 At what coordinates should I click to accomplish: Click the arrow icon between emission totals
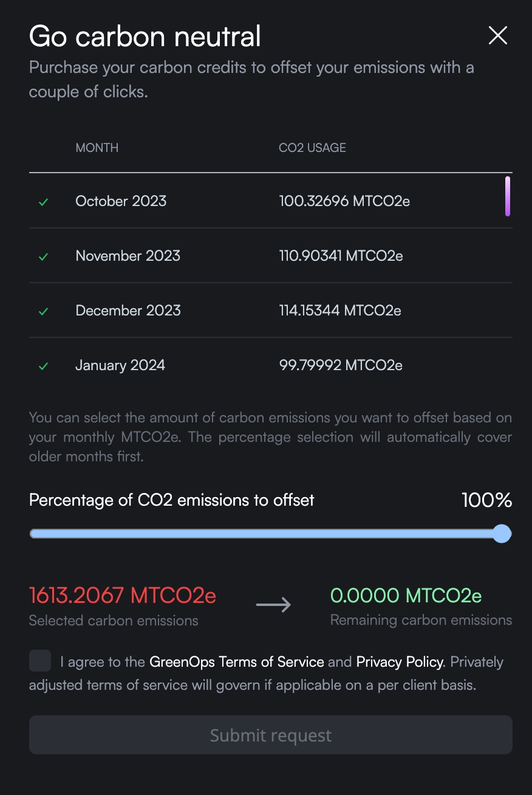[273, 605]
